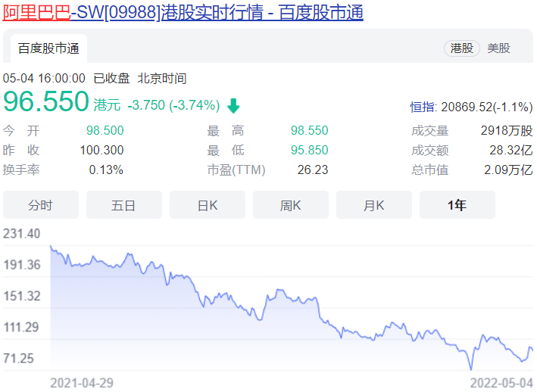Select the 百度股市通 tab
Screen dimensions: 537x392
[48, 48]
